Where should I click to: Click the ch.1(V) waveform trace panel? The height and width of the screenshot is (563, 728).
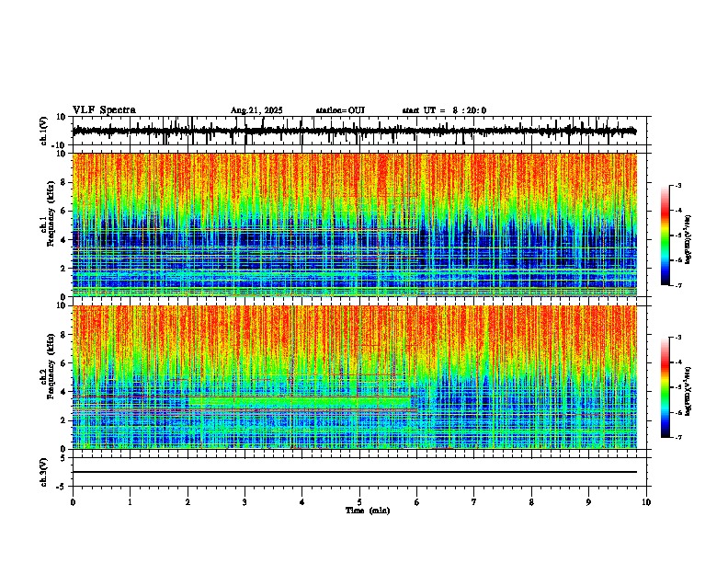(x=359, y=131)
